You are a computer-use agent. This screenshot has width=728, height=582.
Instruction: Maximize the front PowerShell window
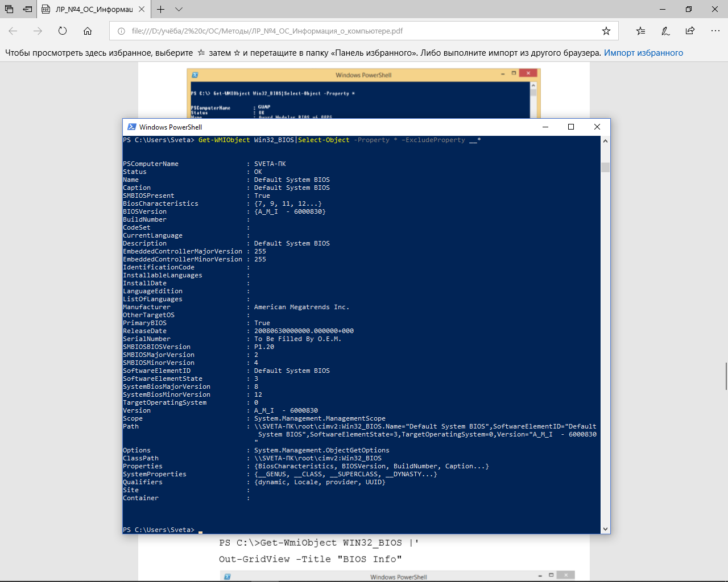point(571,127)
